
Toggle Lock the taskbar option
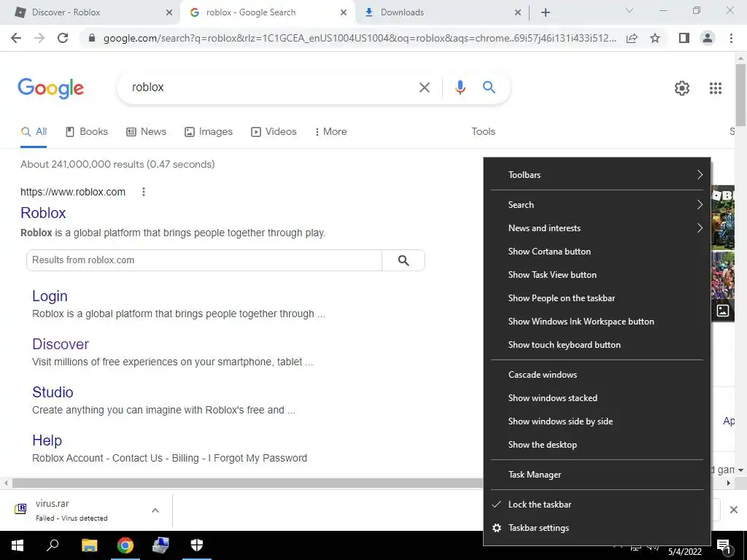[597, 505]
